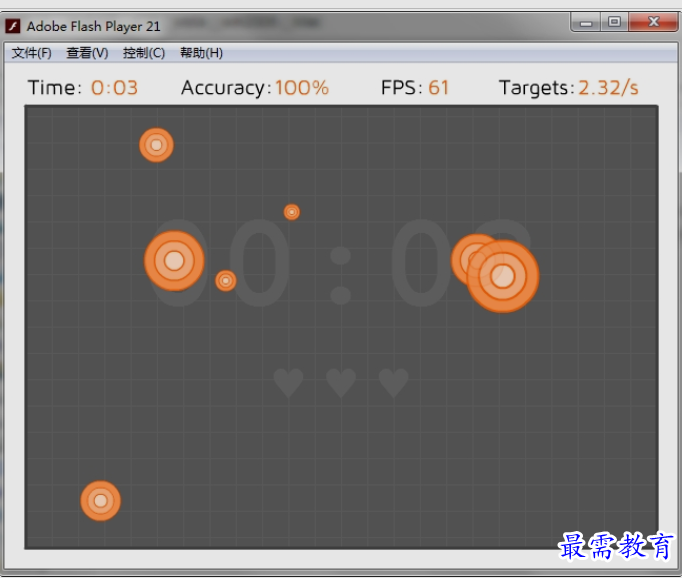Click the Accuracy value 100%
This screenshot has width=682, height=578.
302,87
